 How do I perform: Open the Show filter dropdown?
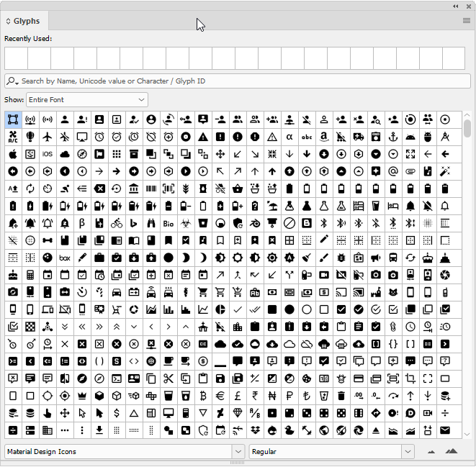click(86, 99)
